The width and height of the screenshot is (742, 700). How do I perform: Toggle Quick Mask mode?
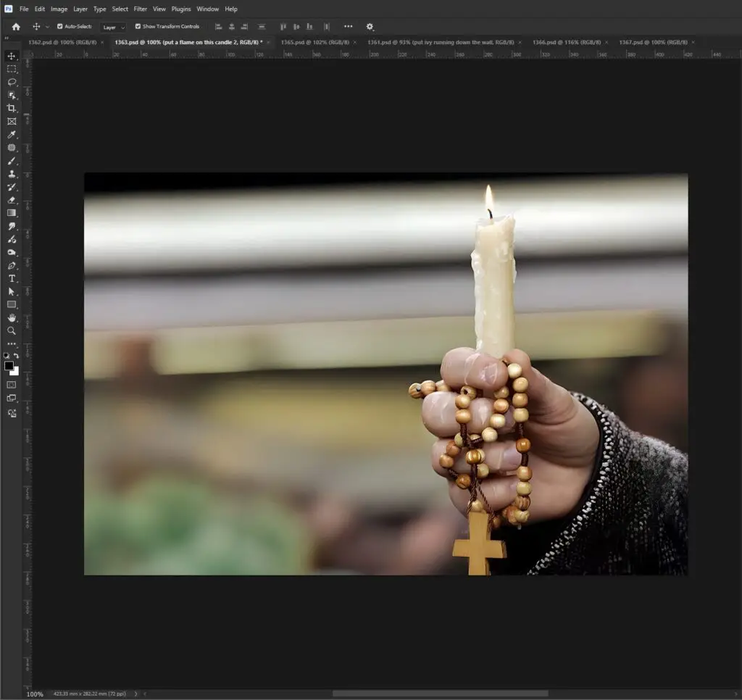pyautogui.click(x=12, y=384)
